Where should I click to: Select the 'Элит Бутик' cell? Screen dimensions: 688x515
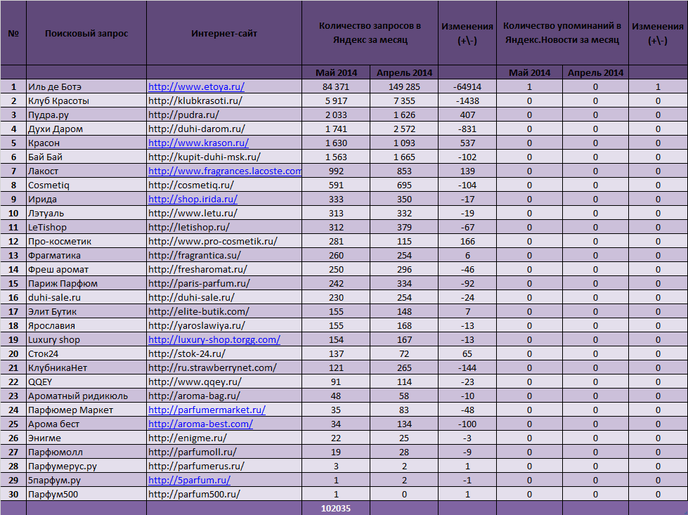[x=86, y=311]
